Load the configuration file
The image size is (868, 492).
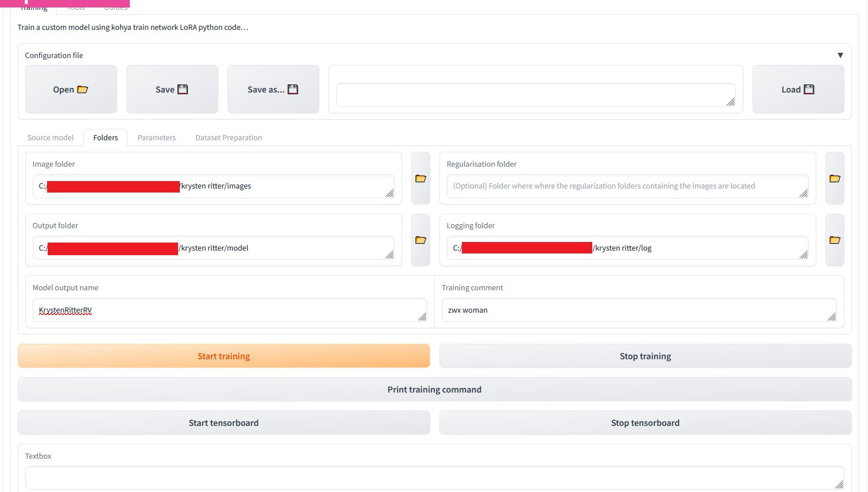coord(797,90)
